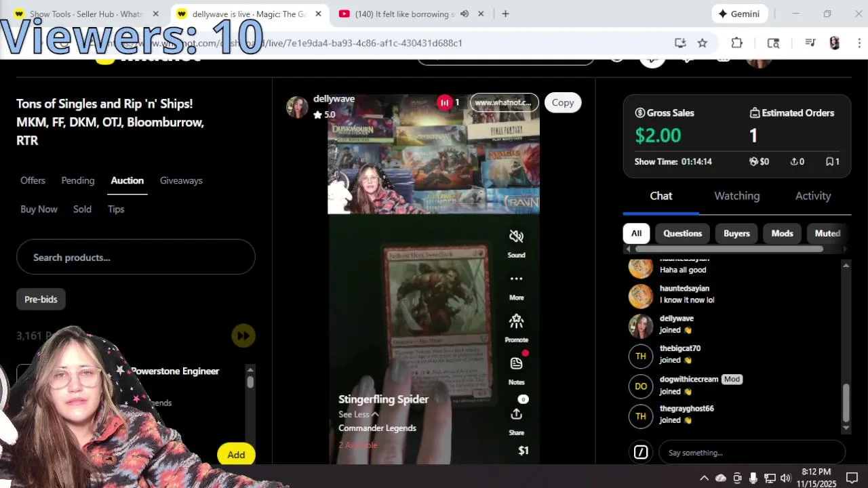Screen dimensions: 868x488
Task: Click dellywave username above stream
Action: click(334, 99)
